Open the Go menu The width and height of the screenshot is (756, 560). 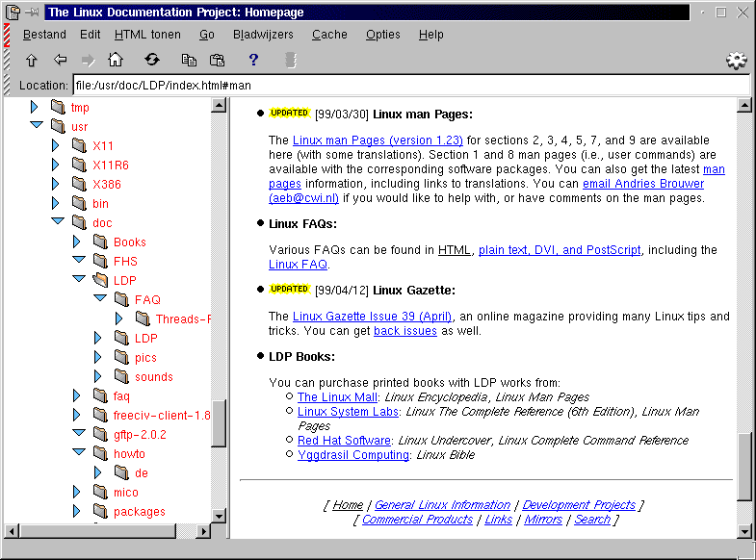point(207,35)
